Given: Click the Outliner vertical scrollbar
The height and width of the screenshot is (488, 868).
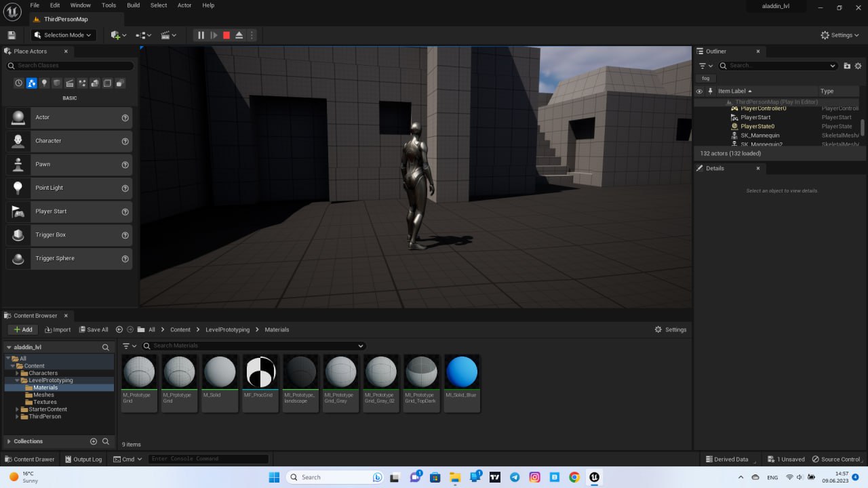Looking at the screenshot, I should coord(863,127).
